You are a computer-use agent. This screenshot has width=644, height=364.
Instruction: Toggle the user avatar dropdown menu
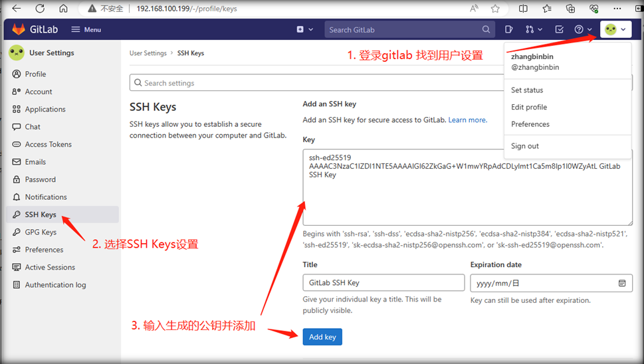[615, 29]
